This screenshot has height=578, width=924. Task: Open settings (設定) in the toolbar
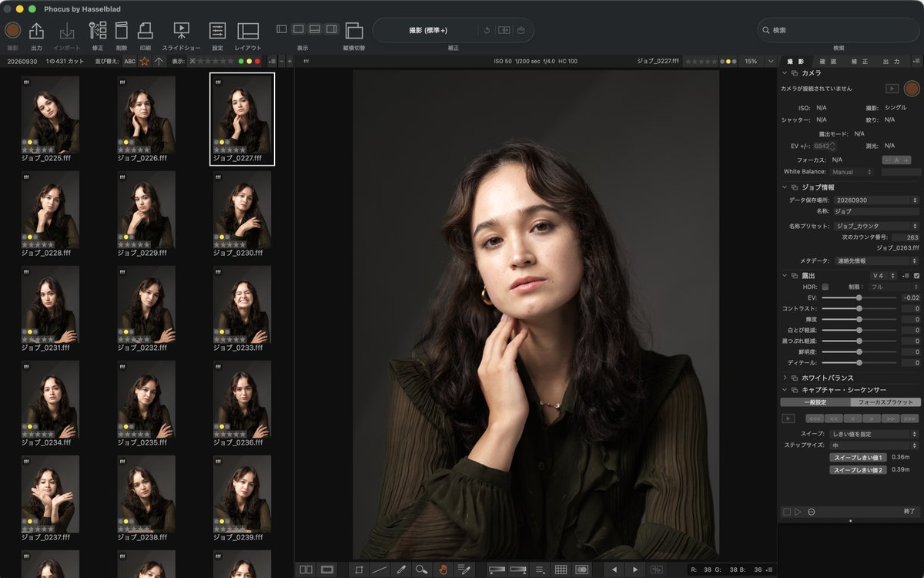pos(218,30)
